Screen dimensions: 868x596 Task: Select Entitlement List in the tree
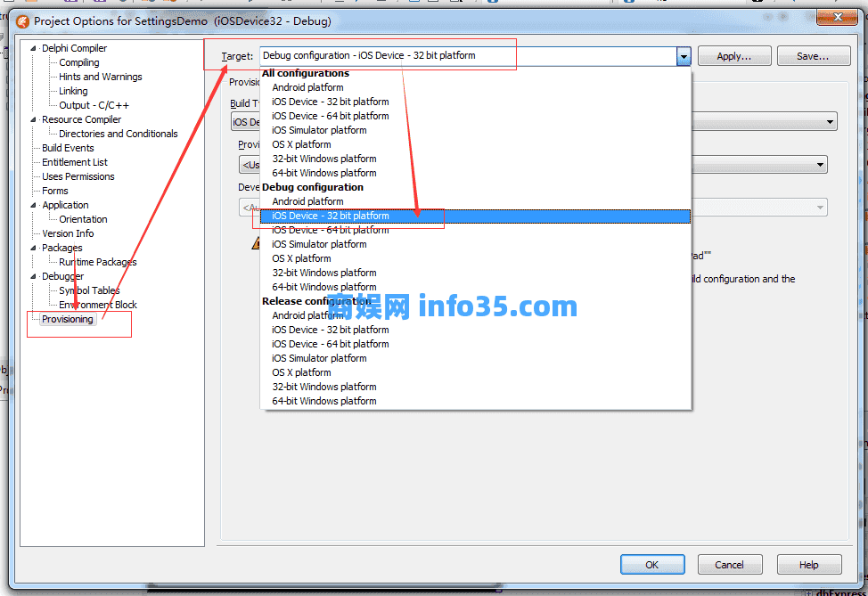click(x=75, y=162)
